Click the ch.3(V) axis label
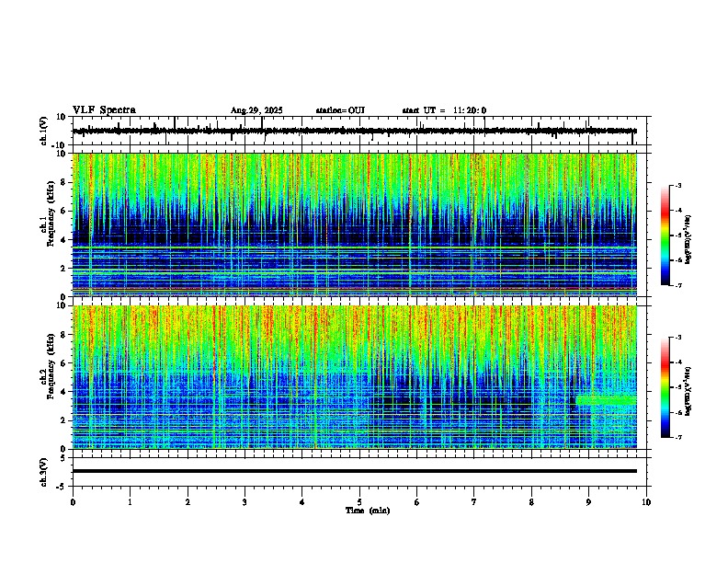Screen dimensions: 728x563 [44, 472]
